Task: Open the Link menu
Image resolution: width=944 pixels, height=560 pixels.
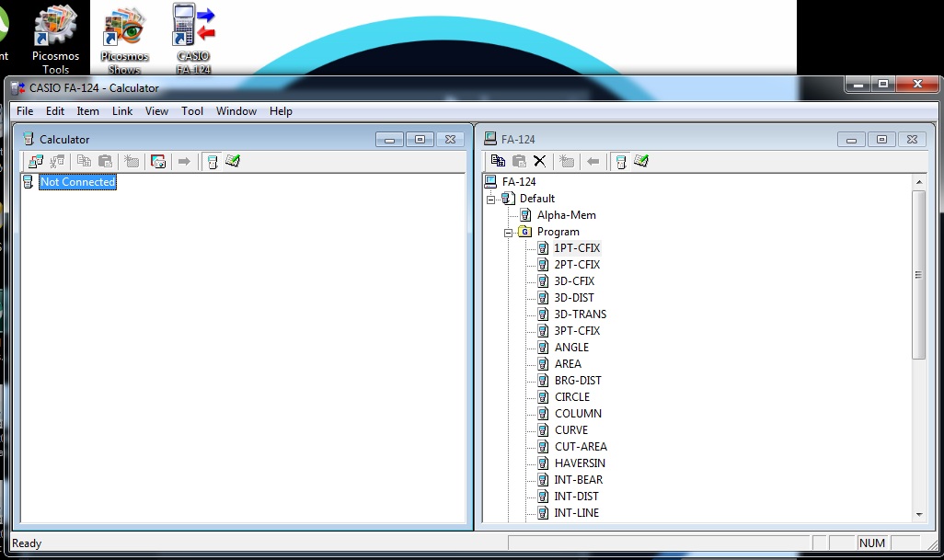Action: [x=121, y=110]
